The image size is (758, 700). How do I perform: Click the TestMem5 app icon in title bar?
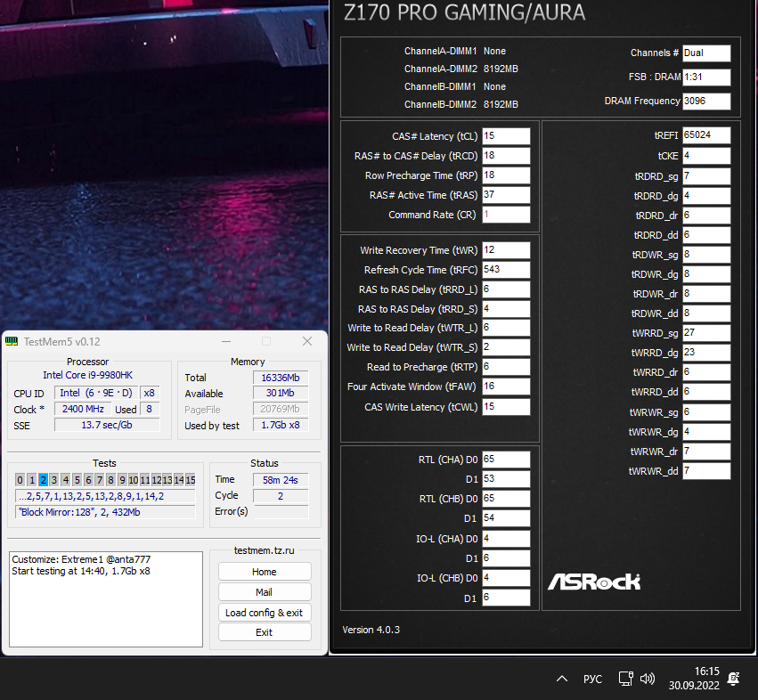pyautogui.click(x=12, y=341)
